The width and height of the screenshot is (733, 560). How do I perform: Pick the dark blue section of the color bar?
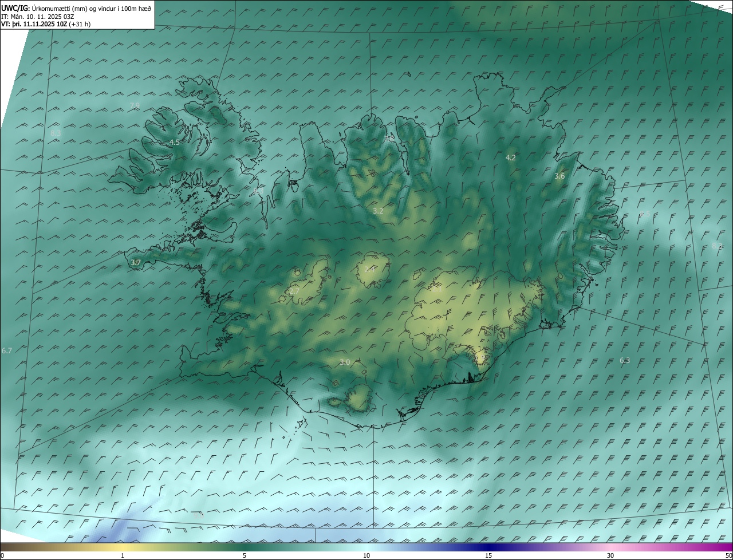(488, 547)
